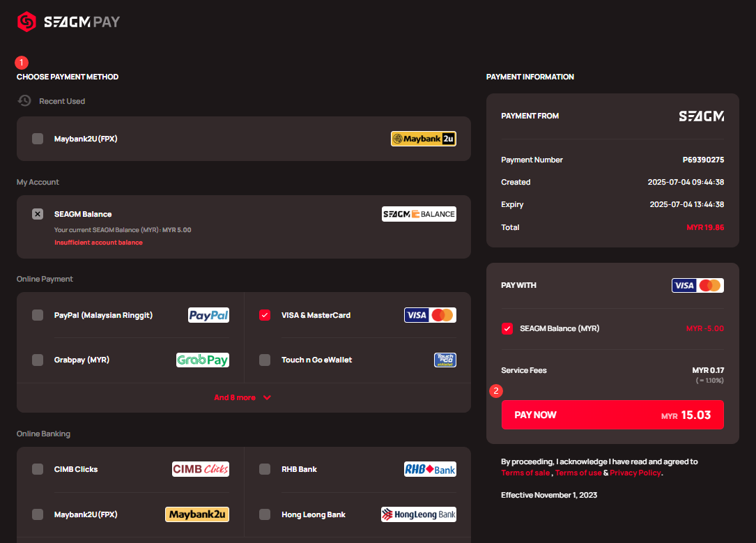Click the 'Your current SEAGM Balance' text
The image size is (756, 543).
click(123, 230)
